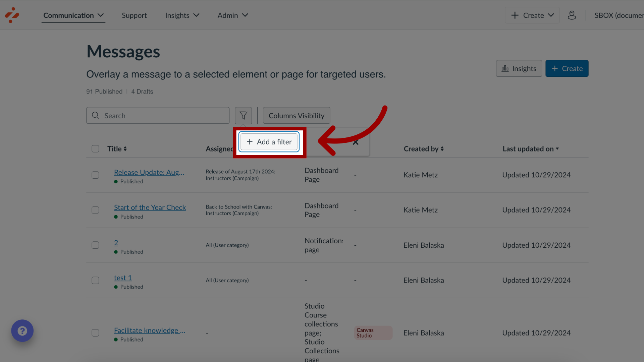
Task: Click Published status under test 1
Action: point(131,287)
